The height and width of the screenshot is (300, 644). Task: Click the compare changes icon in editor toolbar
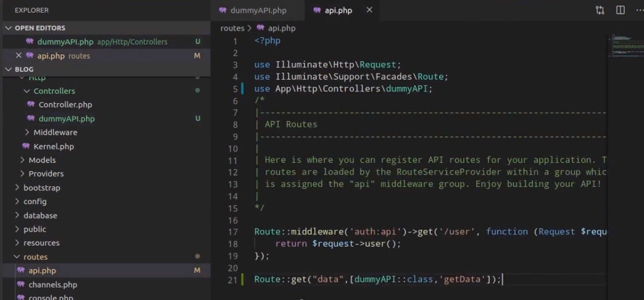[x=600, y=10]
